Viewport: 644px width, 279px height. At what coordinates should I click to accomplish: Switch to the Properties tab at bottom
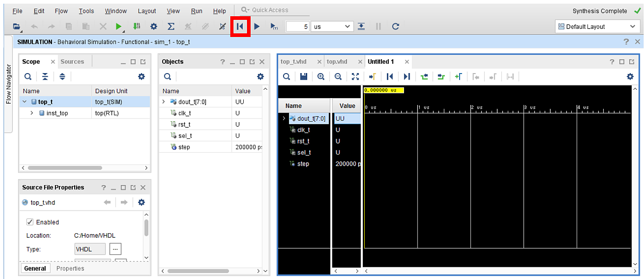(x=70, y=268)
